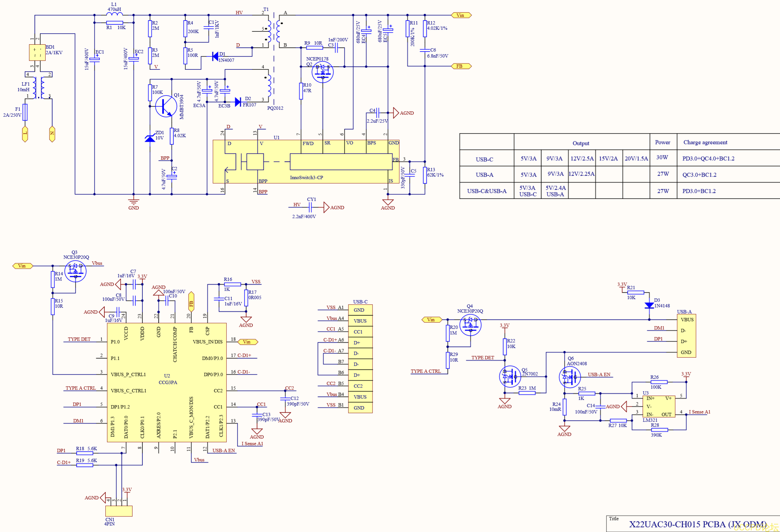The image size is (780, 532).
Task: Select the '12V/2.25A' table cell
Action: click(581, 173)
